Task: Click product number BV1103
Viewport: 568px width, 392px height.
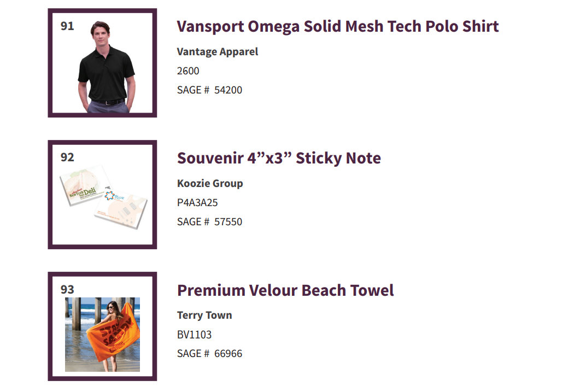Action: click(x=194, y=335)
